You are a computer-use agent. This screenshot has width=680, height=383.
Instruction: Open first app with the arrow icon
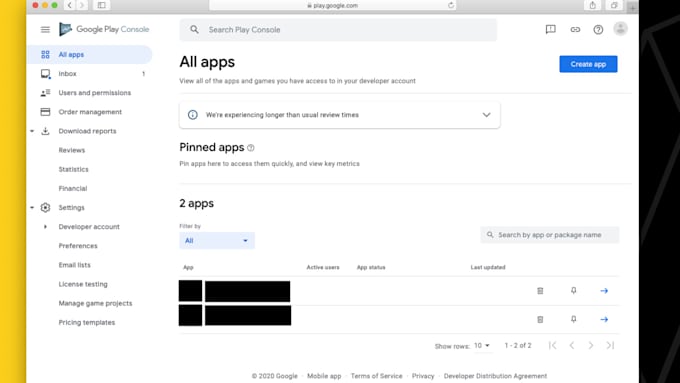coord(604,291)
